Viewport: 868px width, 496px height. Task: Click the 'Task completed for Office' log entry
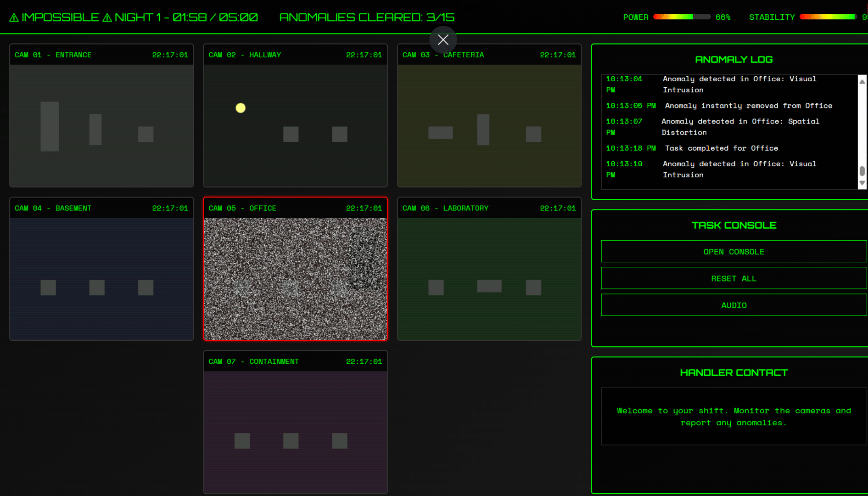coord(721,148)
